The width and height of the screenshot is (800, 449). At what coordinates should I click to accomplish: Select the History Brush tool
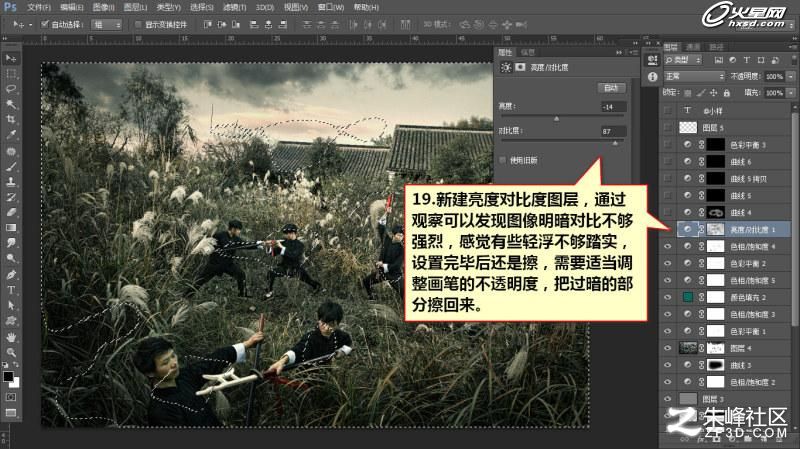tap(11, 197)
